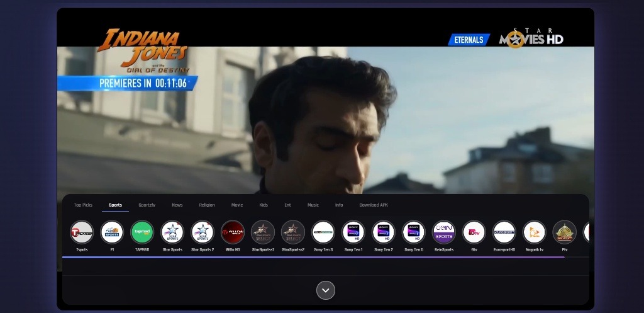
Task: Select the Gtv channel icon
Action: click(x=474, y=232)
